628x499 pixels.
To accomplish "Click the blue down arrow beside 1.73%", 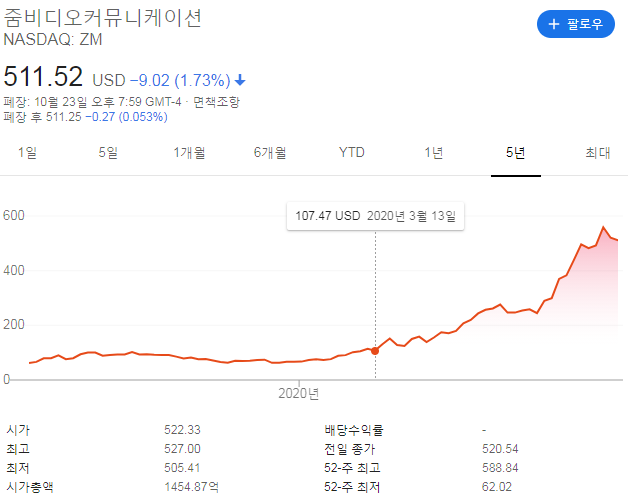I will (x=240, y=80).
